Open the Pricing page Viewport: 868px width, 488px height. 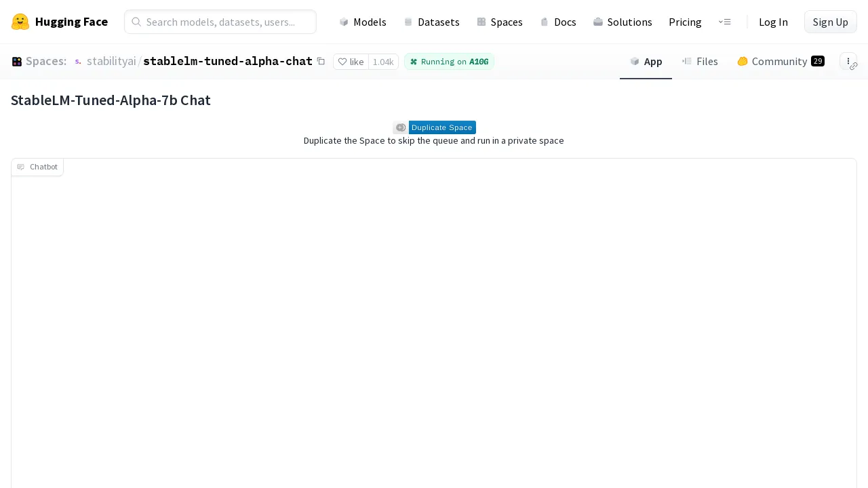[685, 22]
